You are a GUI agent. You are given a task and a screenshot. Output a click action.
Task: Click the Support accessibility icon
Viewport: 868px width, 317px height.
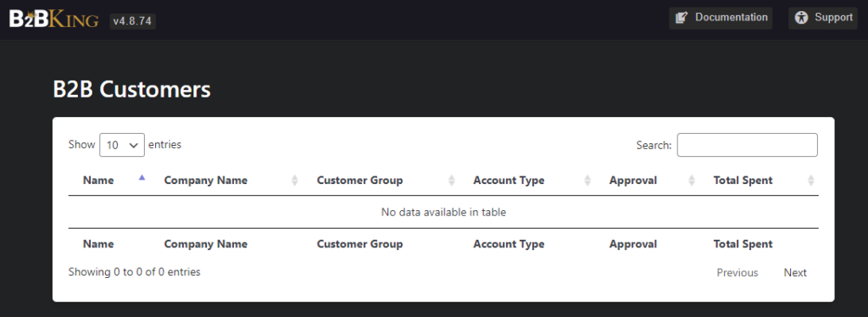(801, 18)
